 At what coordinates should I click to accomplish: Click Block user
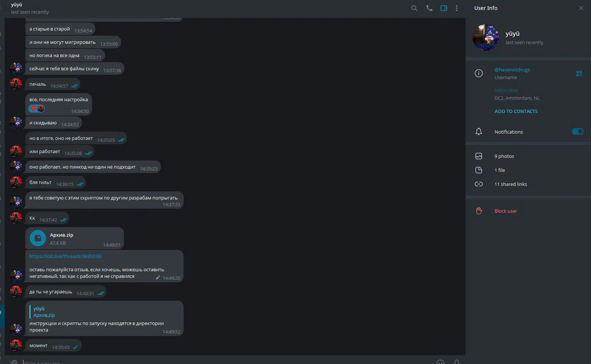[x=506, y=211]
